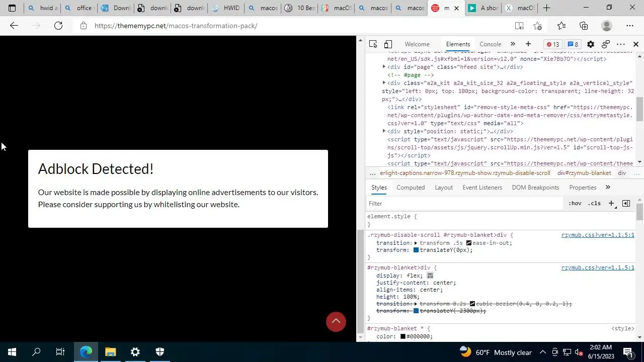Viewport: 644px width, 362px height.
Task: Switch to the HWID browser tab
Action: click(226, 8)
